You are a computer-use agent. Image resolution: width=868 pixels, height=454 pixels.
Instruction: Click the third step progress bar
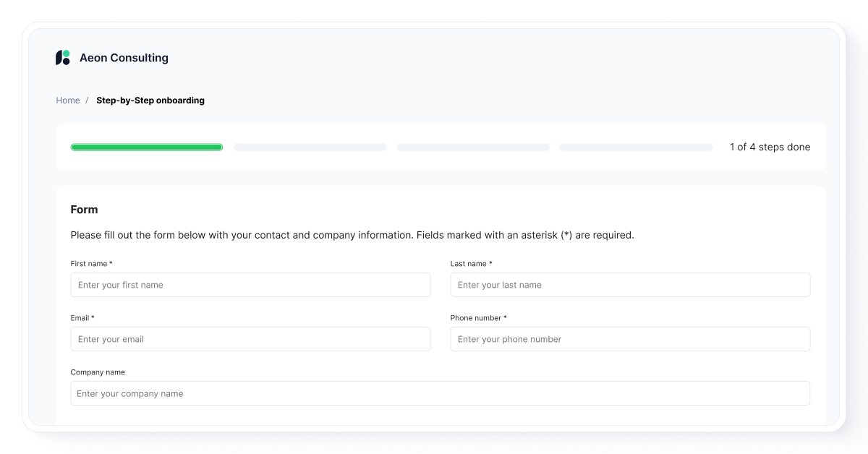click(x=472, y=147)
